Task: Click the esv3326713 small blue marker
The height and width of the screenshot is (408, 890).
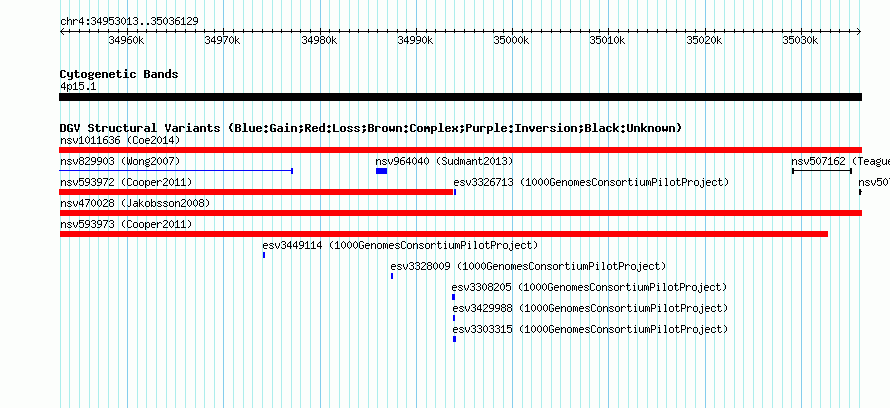Action: coord(455,192)
